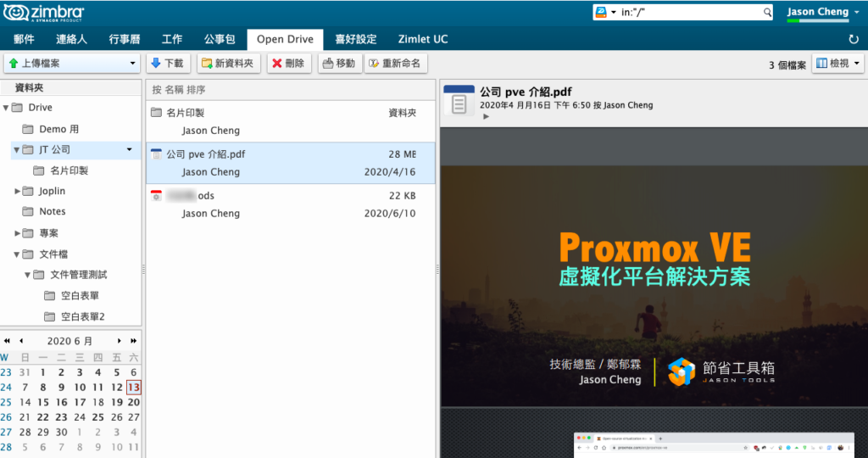Select the Open Drive tab

pyautogui.click(x=285, y=39)
